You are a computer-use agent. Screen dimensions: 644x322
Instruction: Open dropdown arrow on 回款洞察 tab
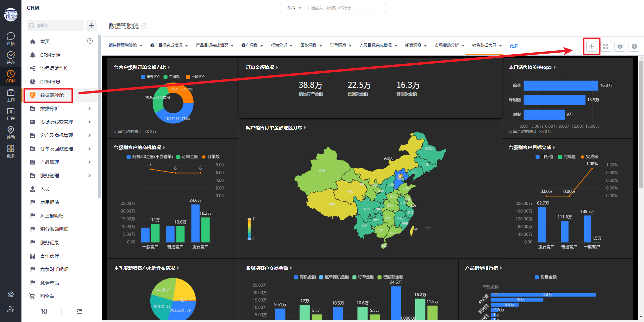click(x=321, y=46)
